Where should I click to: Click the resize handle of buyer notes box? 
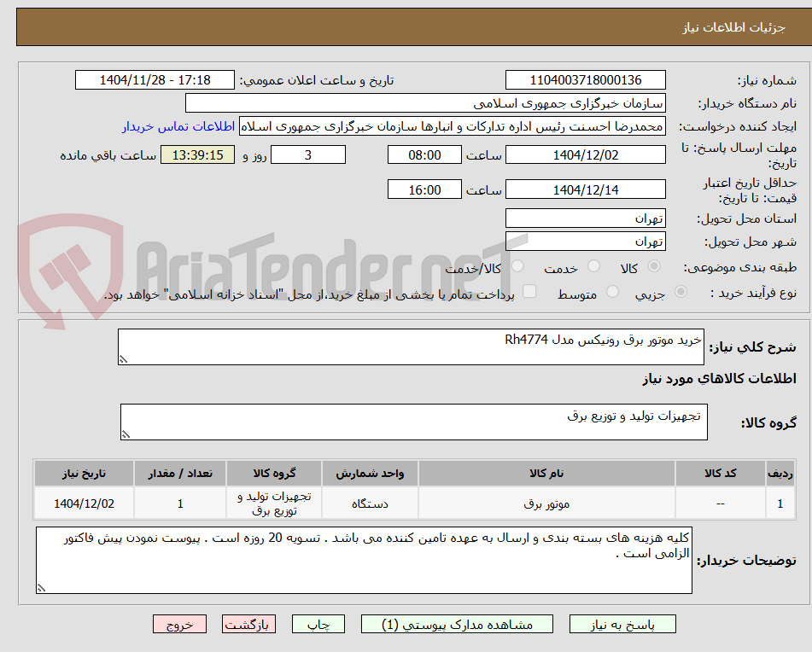click(41, 588)
